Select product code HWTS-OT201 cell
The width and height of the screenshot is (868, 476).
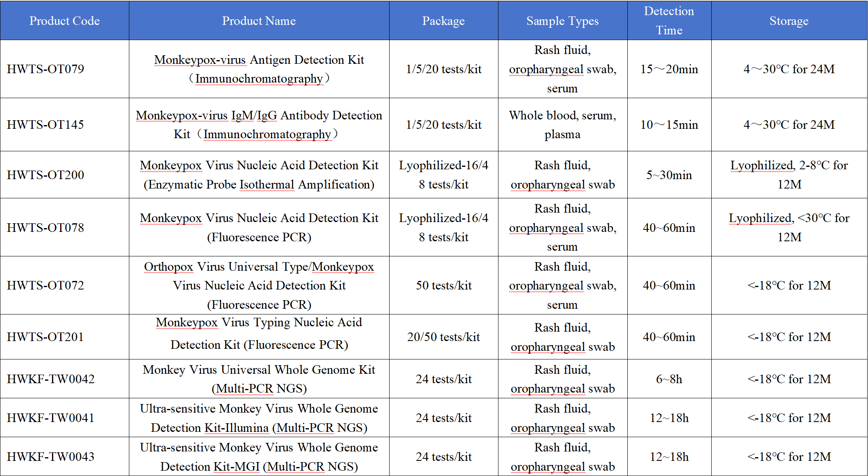(45, 337)
